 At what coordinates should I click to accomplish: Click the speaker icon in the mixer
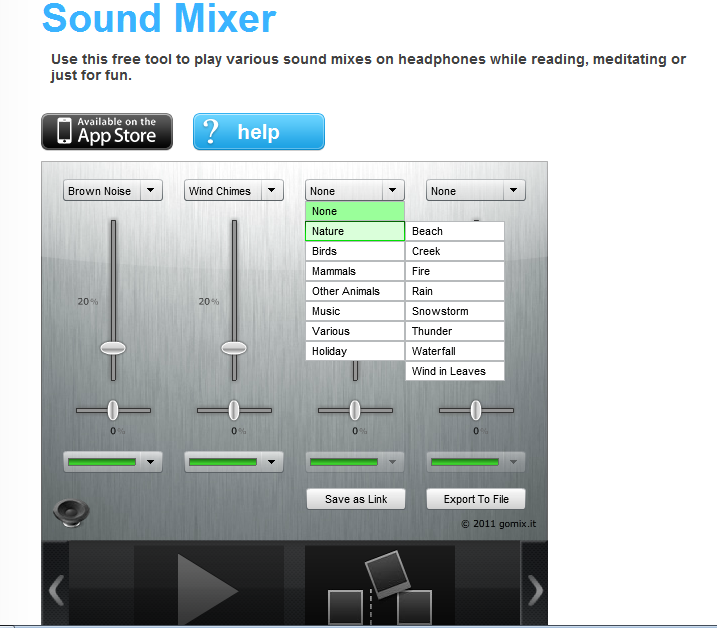[x=71, y=513]
